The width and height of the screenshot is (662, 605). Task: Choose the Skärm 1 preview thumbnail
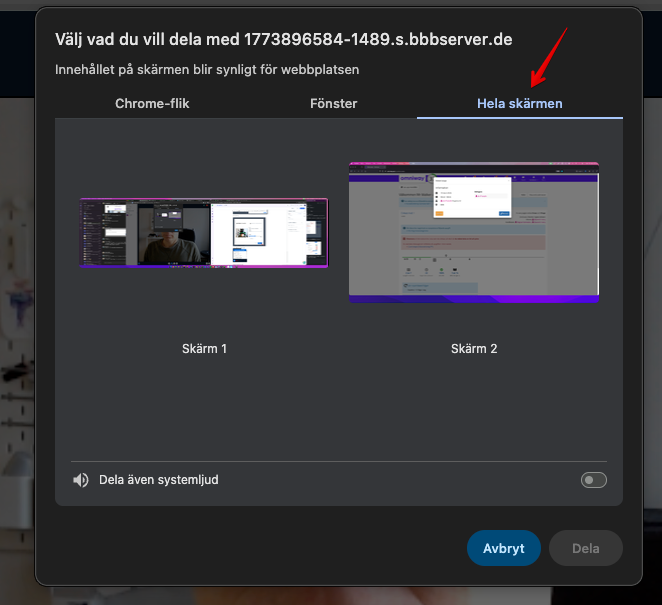[204, 232]
